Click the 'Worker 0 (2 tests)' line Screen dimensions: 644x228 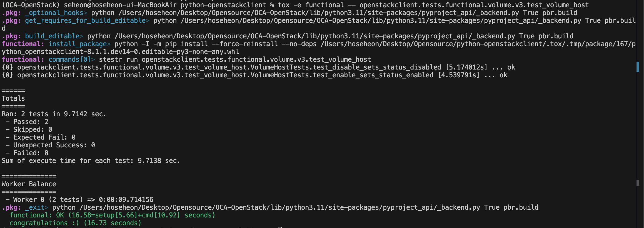click(x=79, y=200)
